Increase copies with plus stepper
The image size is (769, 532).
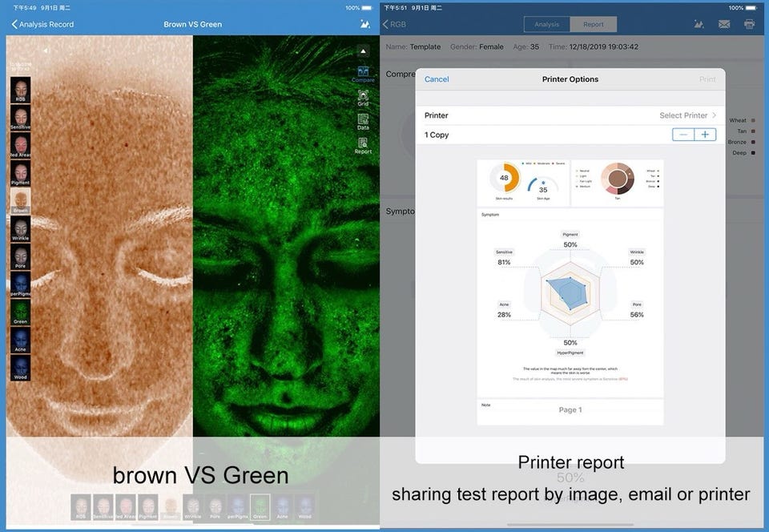pos(705,135)
